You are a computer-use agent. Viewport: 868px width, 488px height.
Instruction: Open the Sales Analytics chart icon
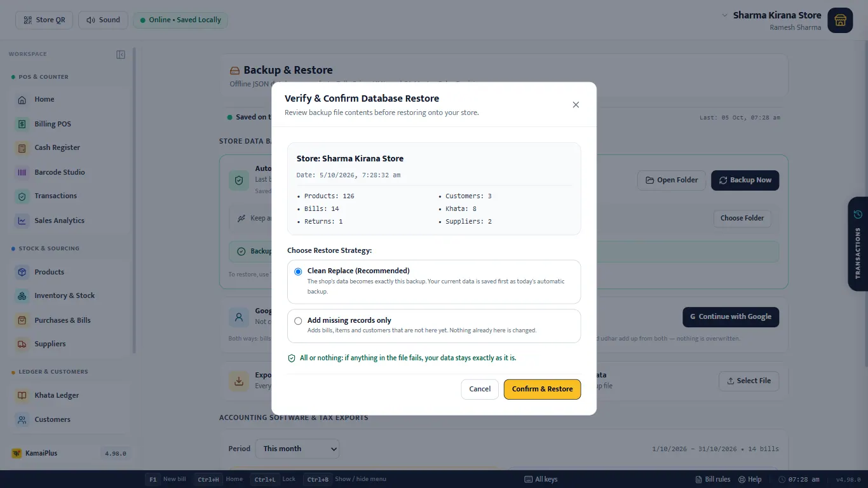click(22, 220)
